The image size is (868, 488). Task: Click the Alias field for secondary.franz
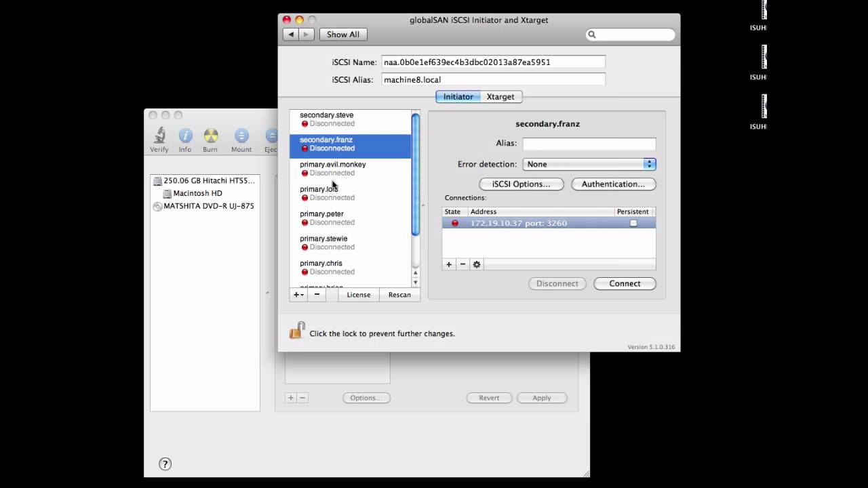click(589, 144)
